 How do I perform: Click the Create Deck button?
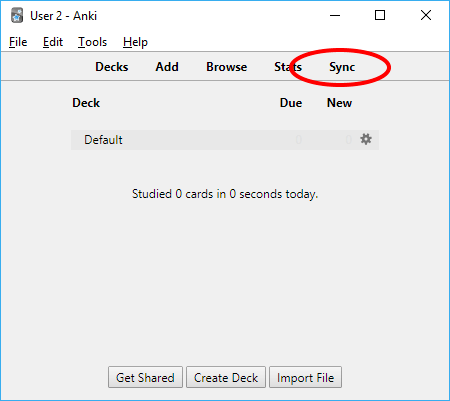coord(226,377)
